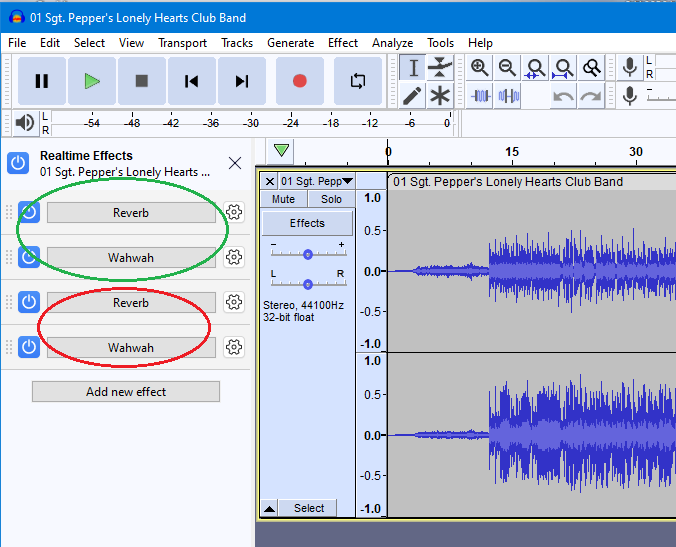Open the second Reverb effect button
The height and width of the screenshot is (547, 676).
(x=131, y=303)
